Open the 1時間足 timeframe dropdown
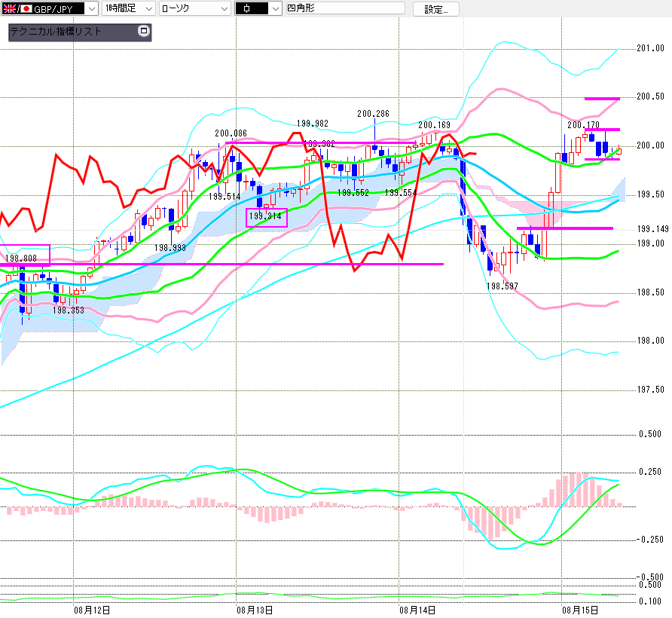672x618 pixels. point(128,8)
